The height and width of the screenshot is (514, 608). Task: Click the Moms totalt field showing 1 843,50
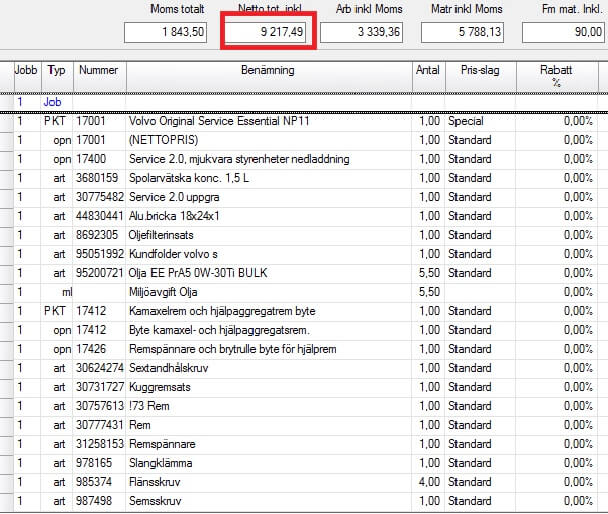click(x=167, y=32)
